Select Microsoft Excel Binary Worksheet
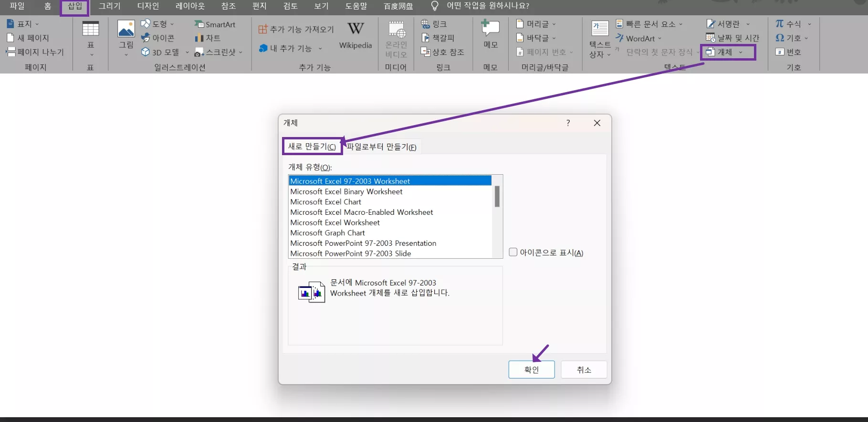Viewport: 868px width, 422px height. (390, 191)
